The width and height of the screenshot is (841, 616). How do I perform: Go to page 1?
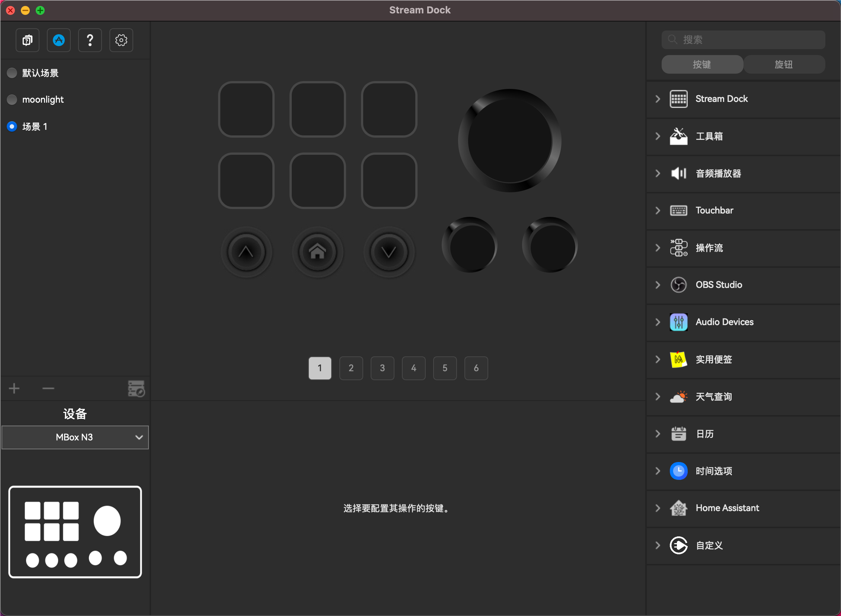tap(320, 368)
